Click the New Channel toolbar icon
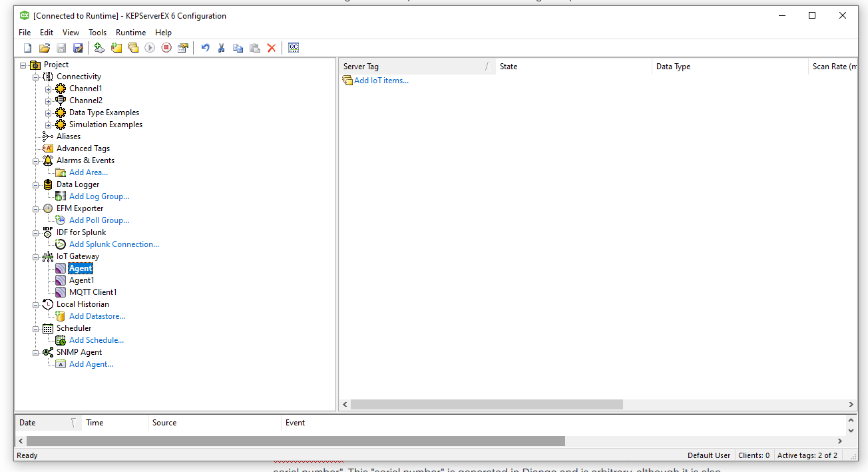Image resolution: width=868 pixels, height=472 pixels. click(100, 48)
